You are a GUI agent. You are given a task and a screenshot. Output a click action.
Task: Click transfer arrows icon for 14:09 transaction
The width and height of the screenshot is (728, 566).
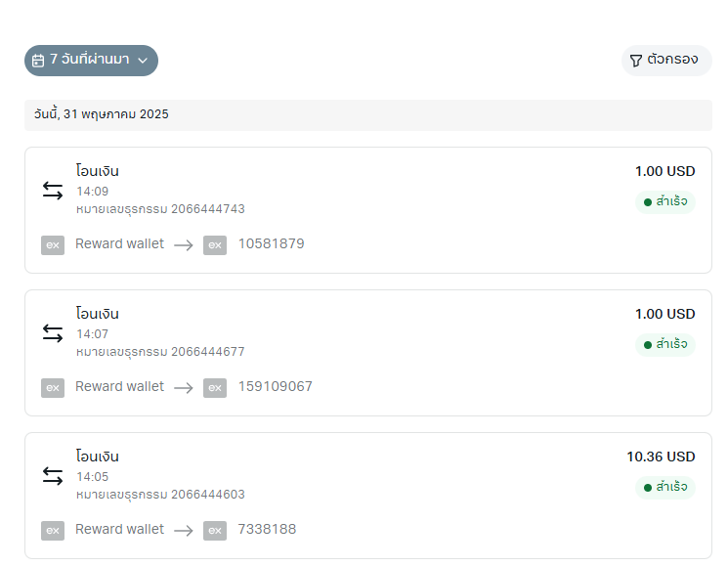click(53, 191)
